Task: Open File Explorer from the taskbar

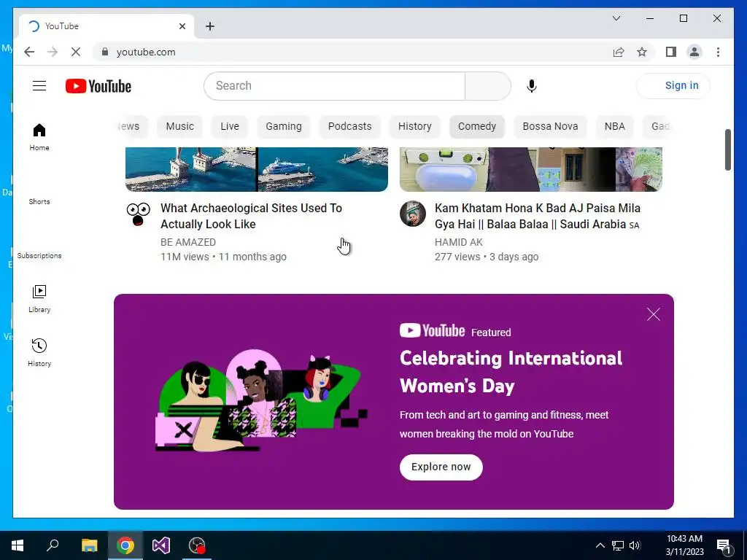Action: click(89, 545)
